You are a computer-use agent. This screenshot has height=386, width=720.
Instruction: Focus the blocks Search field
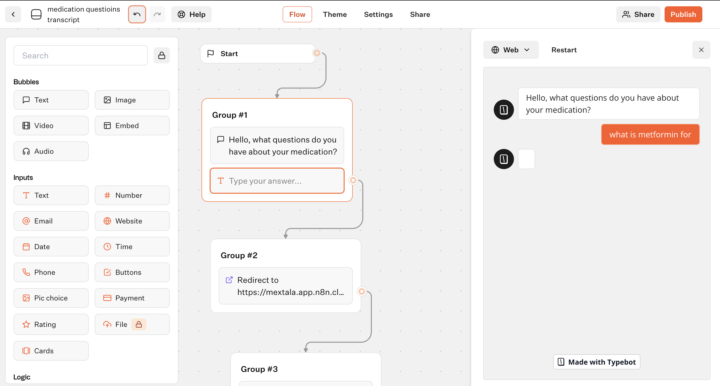click(81, 56)
